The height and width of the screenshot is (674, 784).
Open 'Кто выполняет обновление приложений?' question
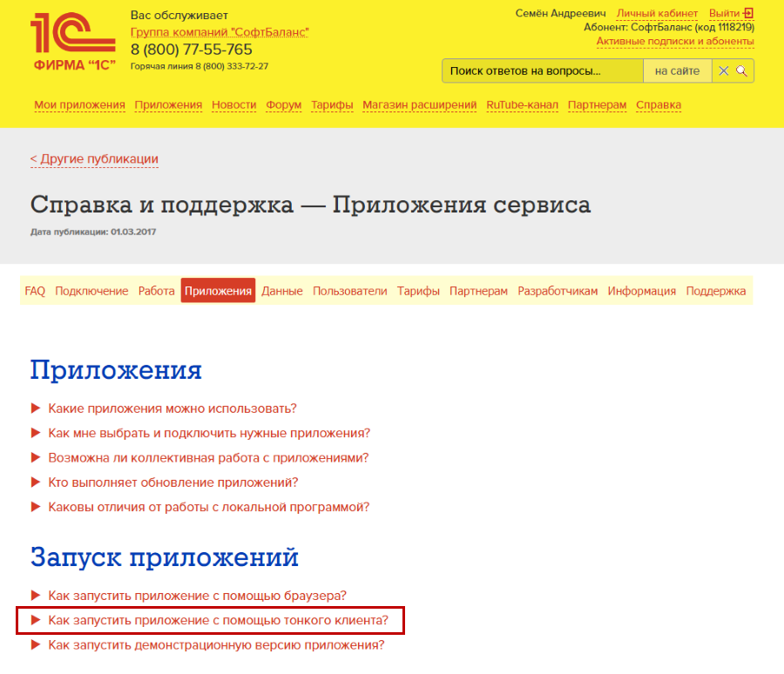(x=173, y=482)
